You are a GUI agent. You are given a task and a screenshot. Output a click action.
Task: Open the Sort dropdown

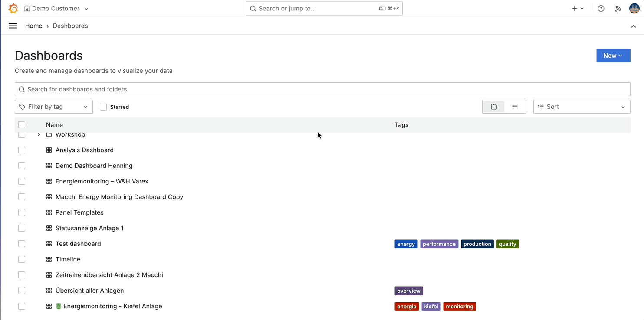(581, 106)
